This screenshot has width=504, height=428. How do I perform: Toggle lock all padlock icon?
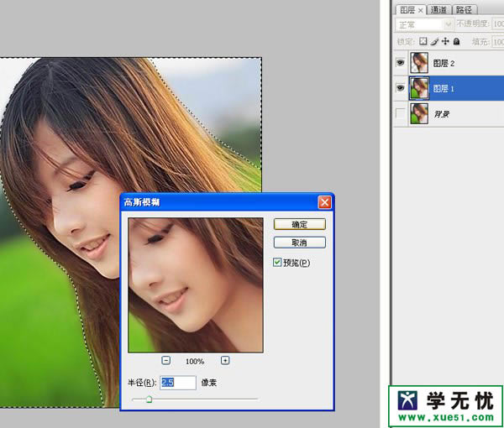[x=456, y=41]
